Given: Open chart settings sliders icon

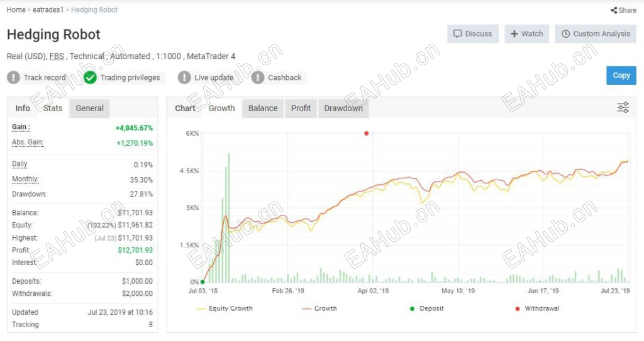Looking at the screenshot, I should [x=623, y=107].
